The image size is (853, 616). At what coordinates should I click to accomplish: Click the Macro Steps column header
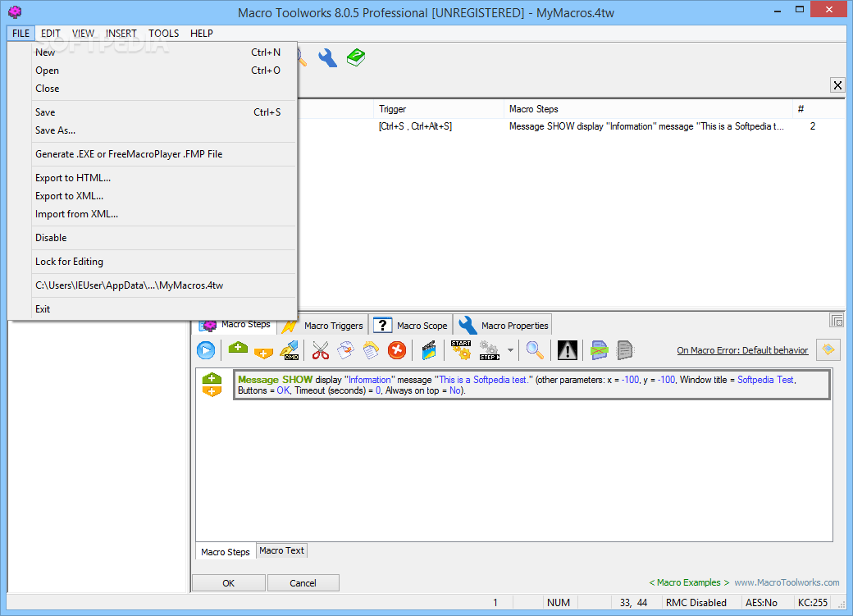point(648,109)
